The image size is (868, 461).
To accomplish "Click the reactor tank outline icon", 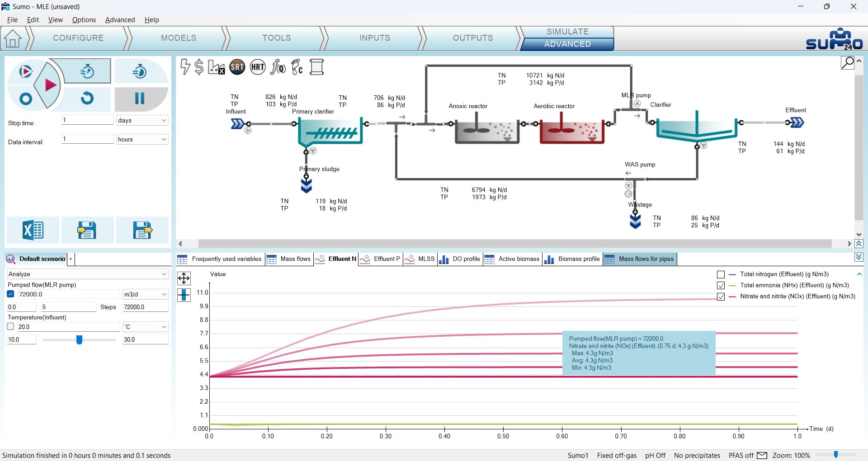I will pos(316,67).
